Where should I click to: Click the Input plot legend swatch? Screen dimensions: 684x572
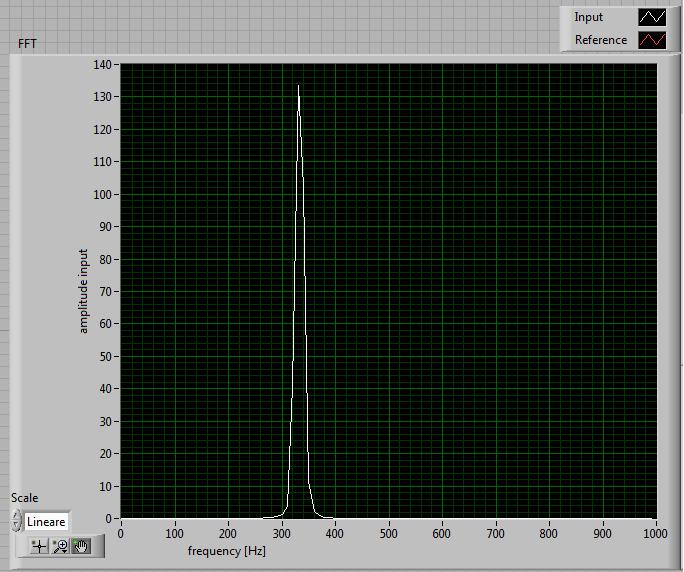[x=652, y=17]
